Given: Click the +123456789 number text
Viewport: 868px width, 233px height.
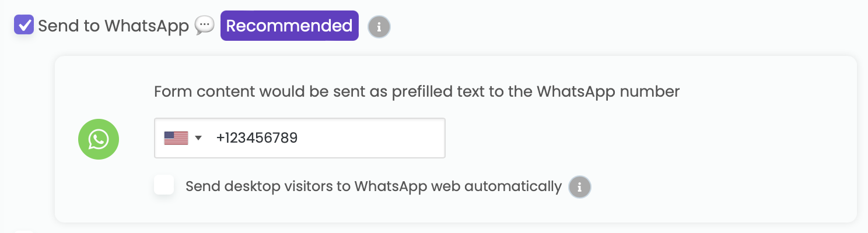Looking at the screenshot, I should click(257, 138).
